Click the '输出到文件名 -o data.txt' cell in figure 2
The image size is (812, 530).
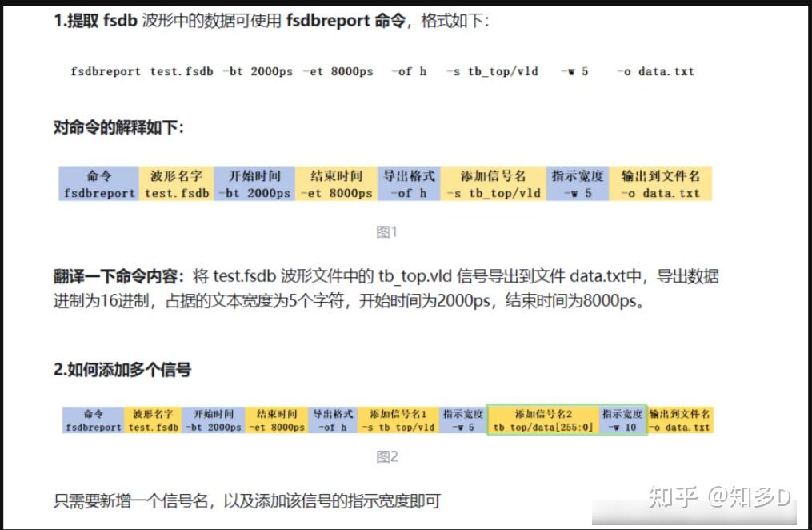pos(680,420)
